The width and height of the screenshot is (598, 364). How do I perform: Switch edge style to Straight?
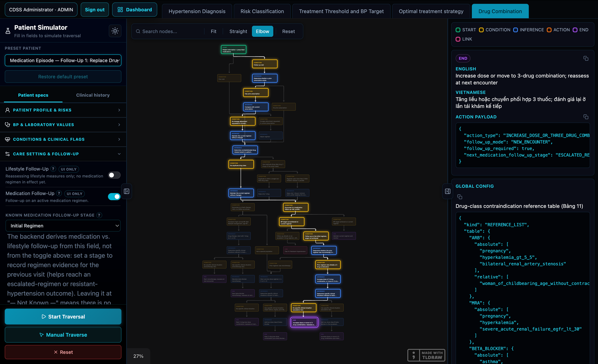click(x=238, y=31)
